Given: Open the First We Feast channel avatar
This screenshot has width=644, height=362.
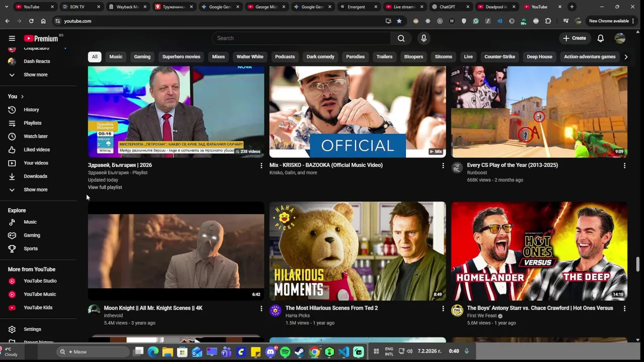Looking at the screenshot, I should [x=457, y=311].
